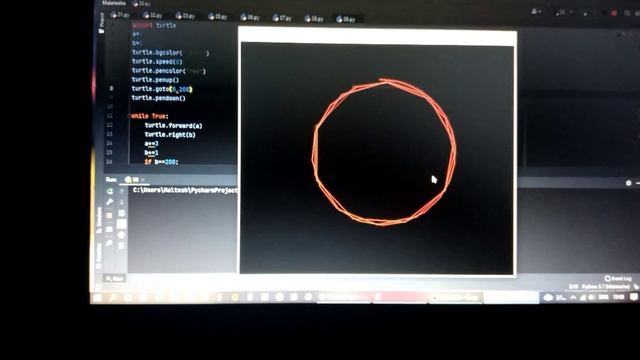Stop the process using the Run panel's stop square

(109, 215)
